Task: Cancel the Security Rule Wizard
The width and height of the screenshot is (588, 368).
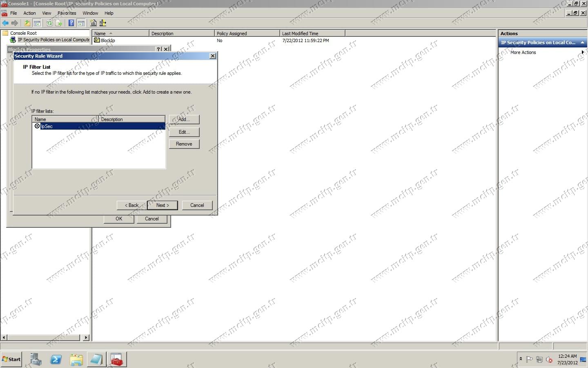Action: click(197, 205)
